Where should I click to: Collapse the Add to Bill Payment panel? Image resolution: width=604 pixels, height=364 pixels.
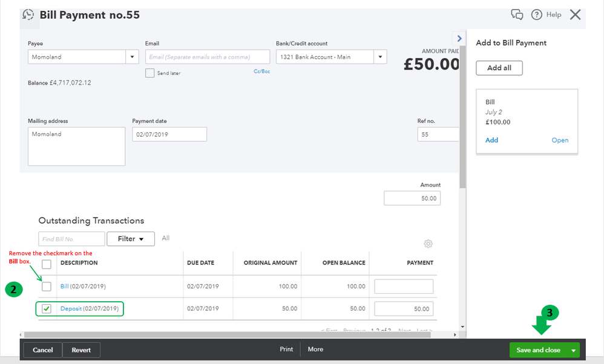[460, 38]
